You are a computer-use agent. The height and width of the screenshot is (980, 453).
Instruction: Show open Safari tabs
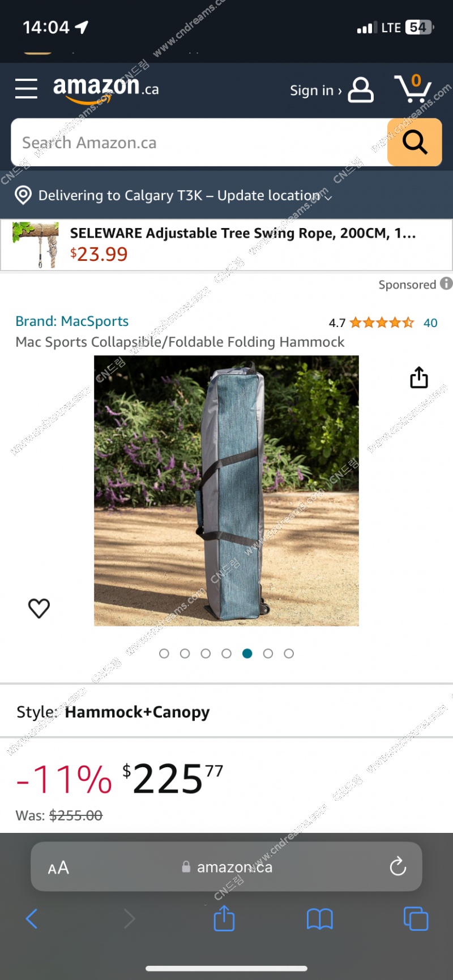point(416,918)
